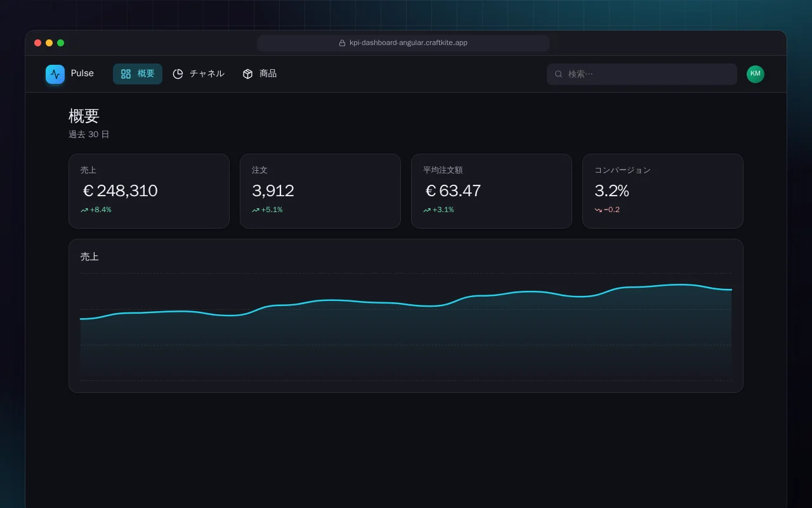The width and height of the screenshot is (812, 508).
Task: Click the 概要 page heading
Action: (84, 116)
